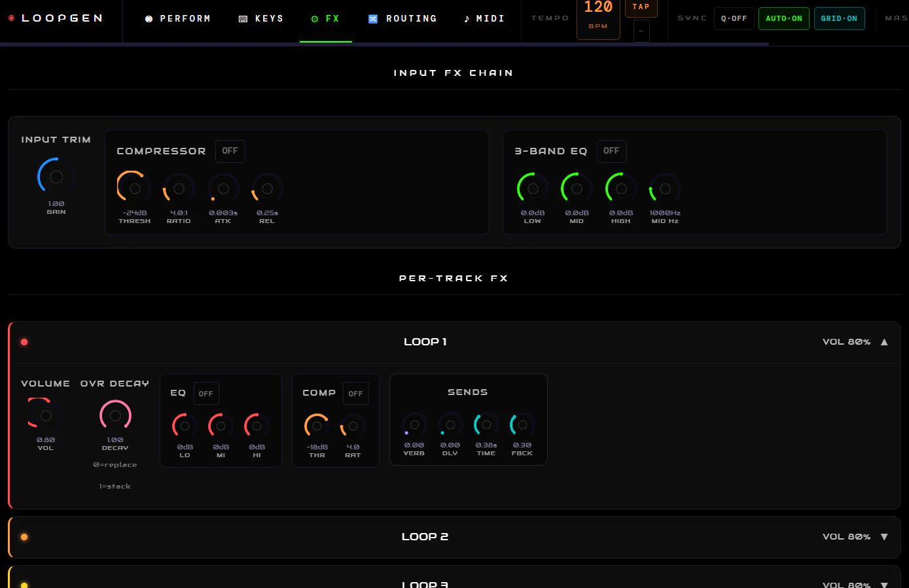909x588 pixels.
Task: Click the red Loop 1 indicator dot
Action: tap(24, 342)
